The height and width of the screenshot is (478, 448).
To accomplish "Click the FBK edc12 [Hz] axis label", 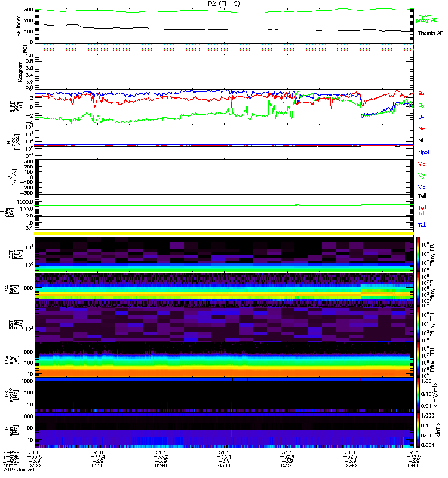I will [x=11, y=394].
